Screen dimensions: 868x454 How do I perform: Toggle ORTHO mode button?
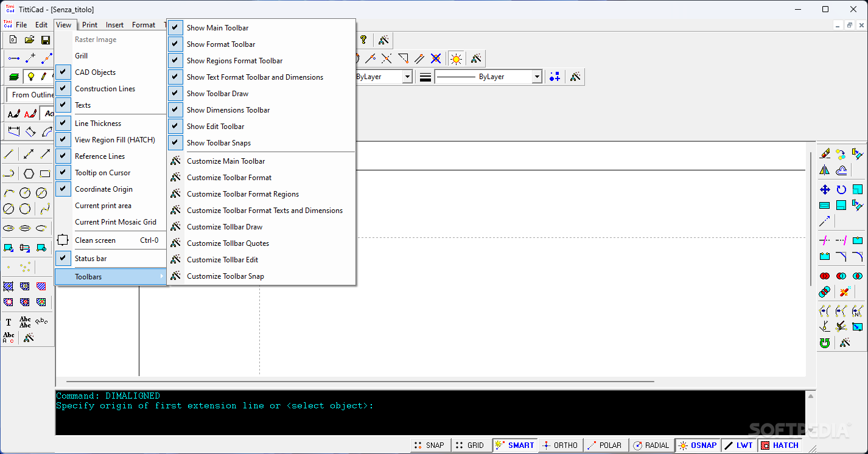tap(559, 445)
